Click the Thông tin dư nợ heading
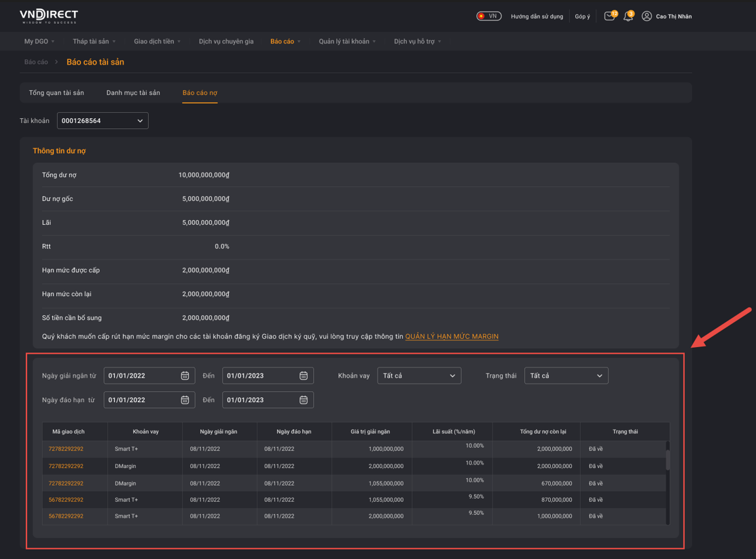 point(59,151)
